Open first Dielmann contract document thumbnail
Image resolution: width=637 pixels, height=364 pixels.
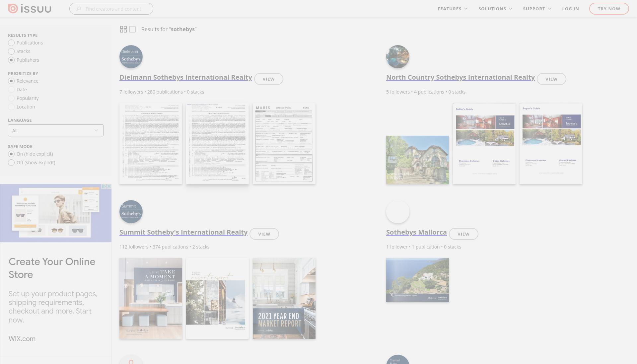(x=151, y=144)
